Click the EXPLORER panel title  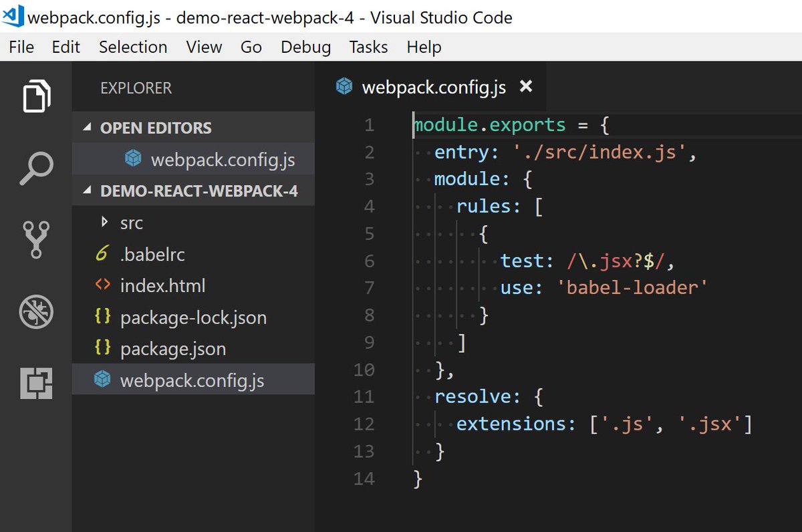136,88
